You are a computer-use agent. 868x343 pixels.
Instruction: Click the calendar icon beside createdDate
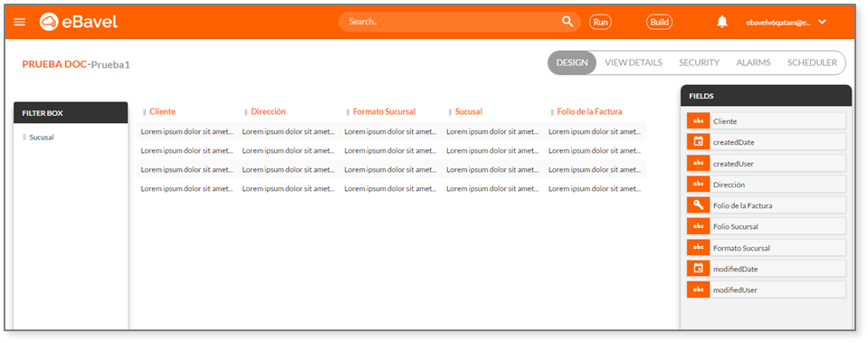click(x=698, y=141)
